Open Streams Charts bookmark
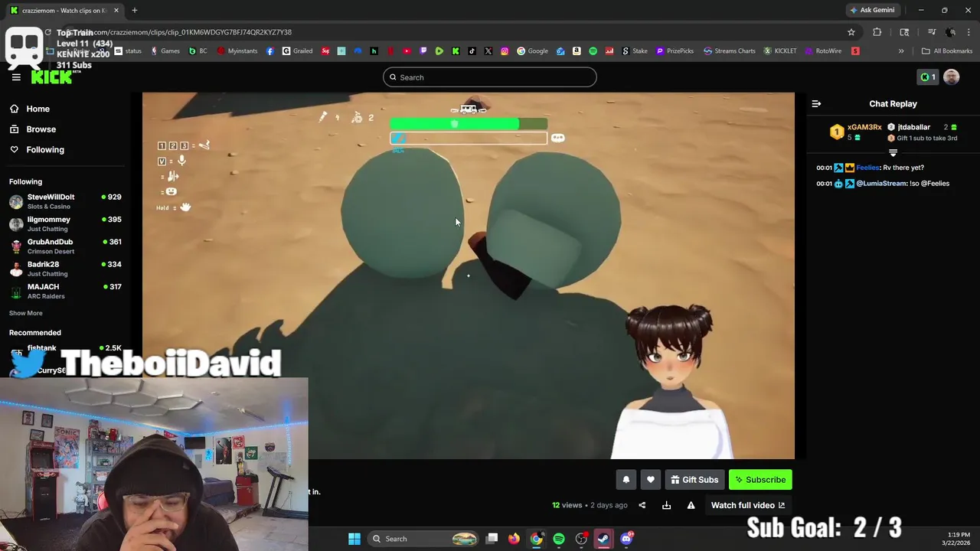Image resolution: width=980 pixels, height=551 pixels. click(730, 51)
